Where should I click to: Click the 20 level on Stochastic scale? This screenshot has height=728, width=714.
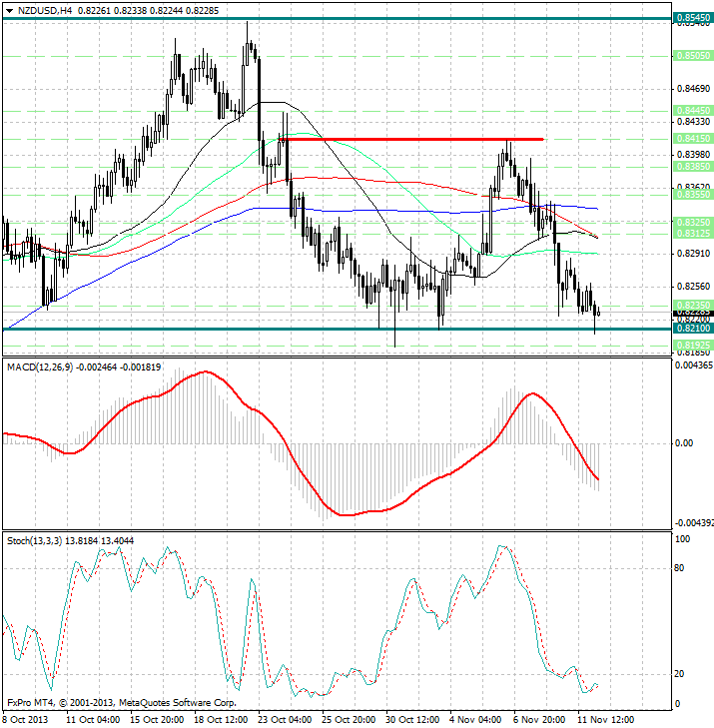[679, 674]
